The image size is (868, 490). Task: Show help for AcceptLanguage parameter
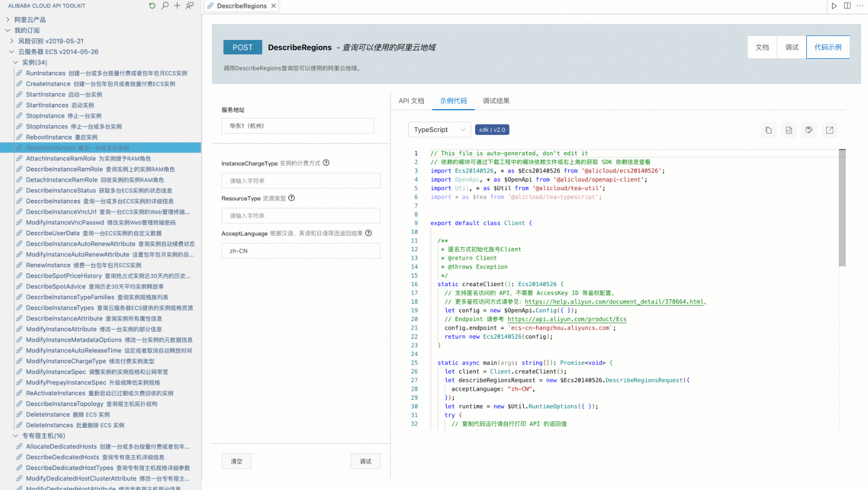coord(368,233)
